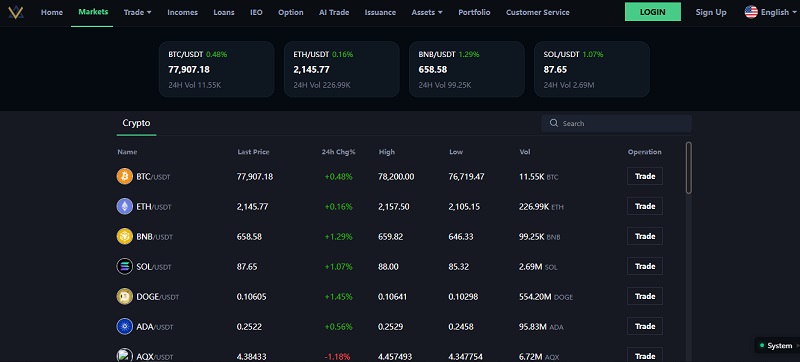Click the +1.45% change for DOGE
The height and width of the screenshot is (362, 800).
tap(338, 297)
